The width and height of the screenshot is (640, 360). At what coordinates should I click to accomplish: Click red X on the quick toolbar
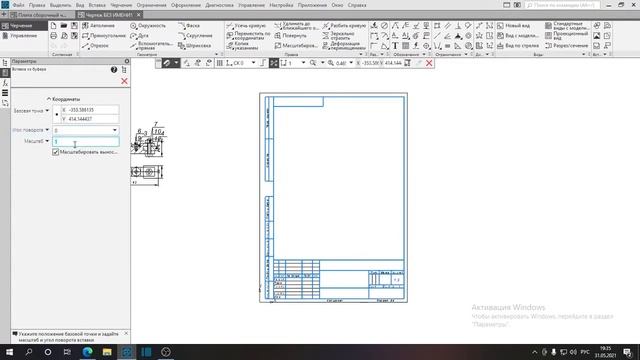(x=429, y=63)
